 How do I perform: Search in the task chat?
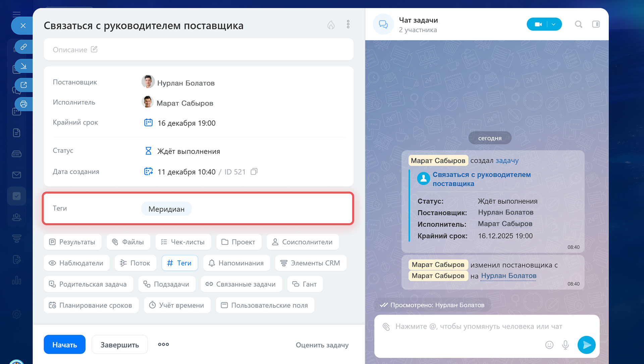pos(578,24)
